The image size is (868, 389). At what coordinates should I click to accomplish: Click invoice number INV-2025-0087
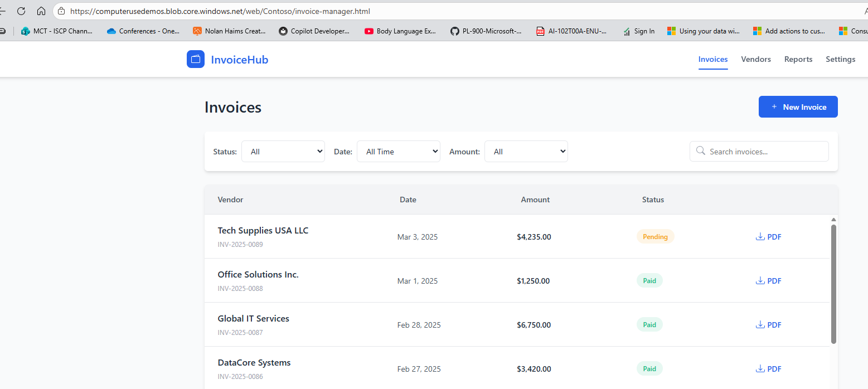[x=240, y=333]
